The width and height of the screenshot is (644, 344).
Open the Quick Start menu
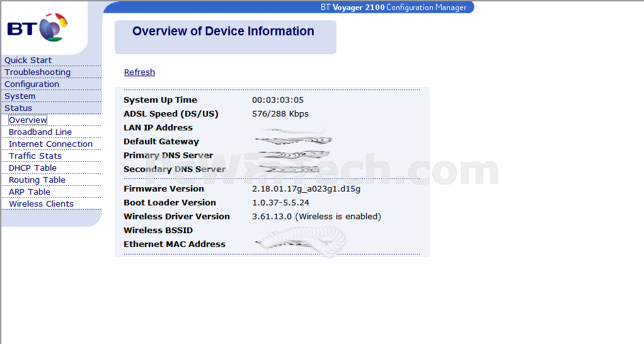[x=28, y=60]
